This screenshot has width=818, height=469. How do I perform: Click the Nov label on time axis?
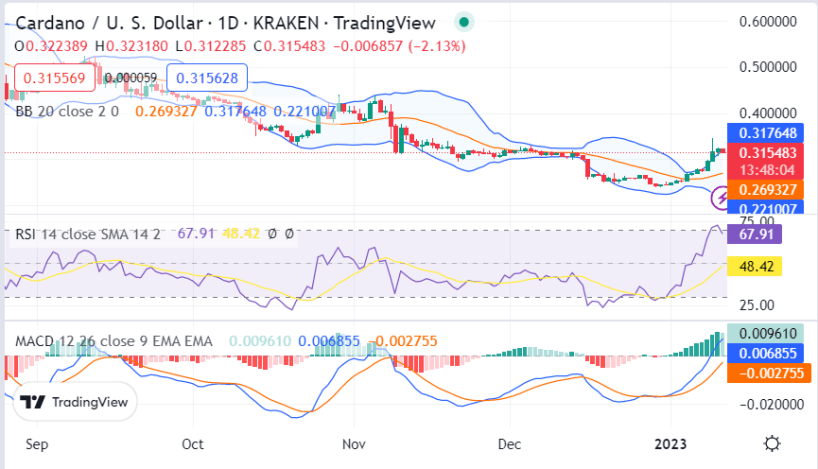pos(354,444)
